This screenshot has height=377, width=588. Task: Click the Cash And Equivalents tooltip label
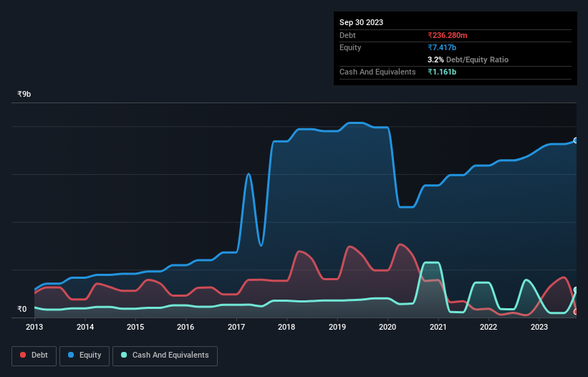pos(377,72)
